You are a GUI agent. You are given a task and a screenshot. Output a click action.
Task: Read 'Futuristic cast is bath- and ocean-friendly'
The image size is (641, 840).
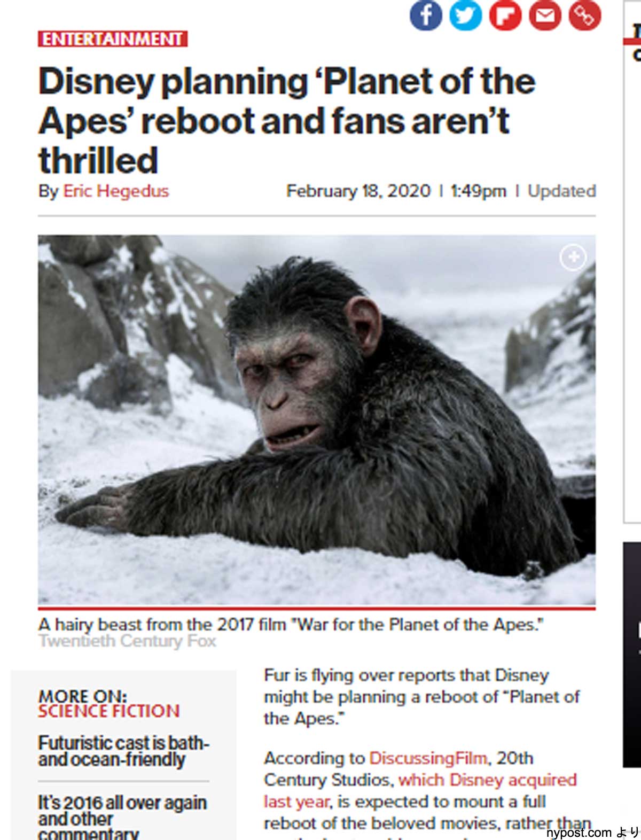(124, 751)
